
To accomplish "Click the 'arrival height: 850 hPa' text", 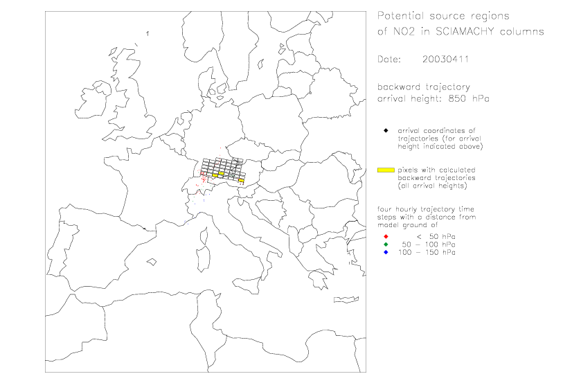I will (434, 98).
